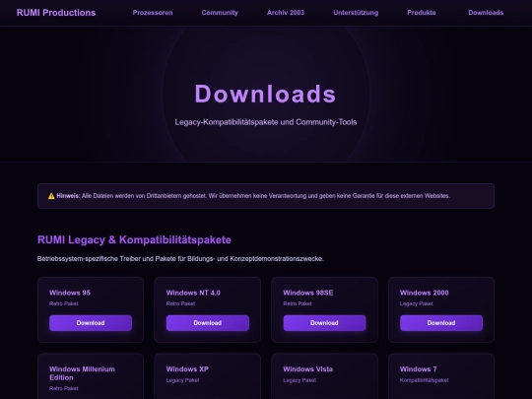
Task: Open the RUMI Productions home logo
Action: point(56,13)
